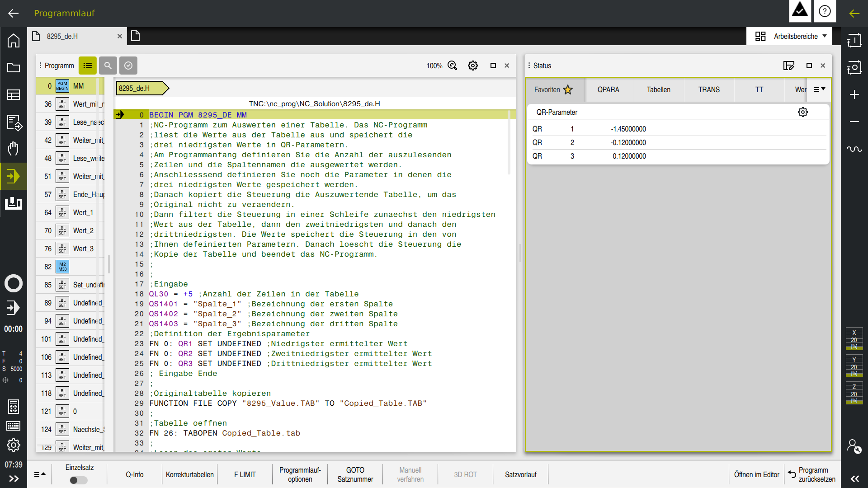The image size is (868, 488).
Task: Click QR-Parameter settings gear
Action: click(x=802, y=112)
